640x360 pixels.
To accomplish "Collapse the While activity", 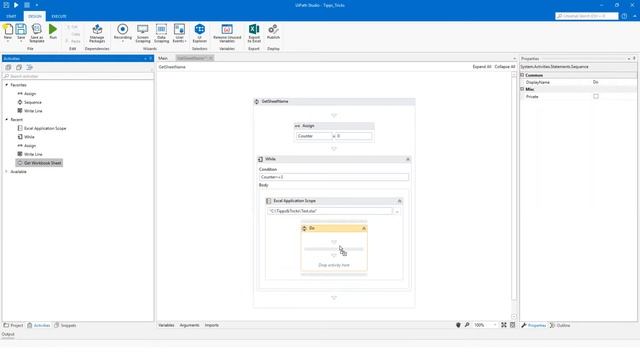I will coord(407,159).
